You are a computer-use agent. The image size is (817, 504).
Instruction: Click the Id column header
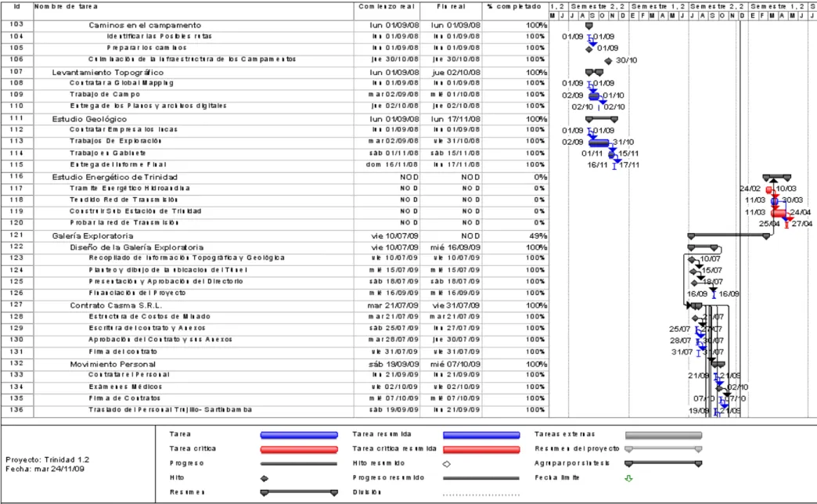[17, 7]
